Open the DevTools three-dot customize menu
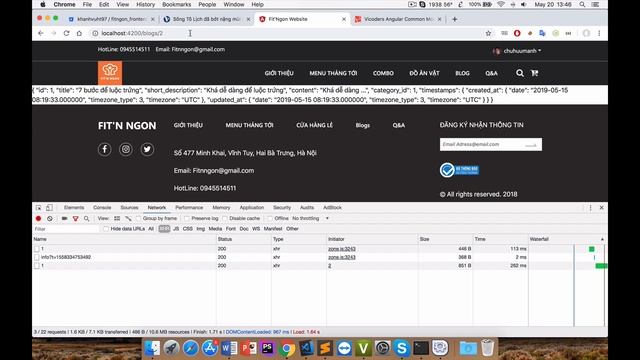This screenshot has height=360, width=640. (x=590, y=208)
